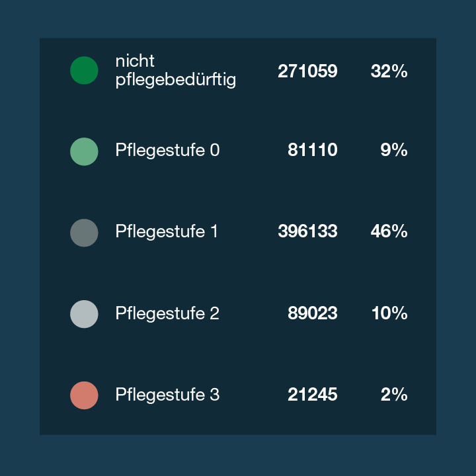This screenshot has width=476, height=476.
Task: Click the value 81110
Action: (x=312, y=149)
